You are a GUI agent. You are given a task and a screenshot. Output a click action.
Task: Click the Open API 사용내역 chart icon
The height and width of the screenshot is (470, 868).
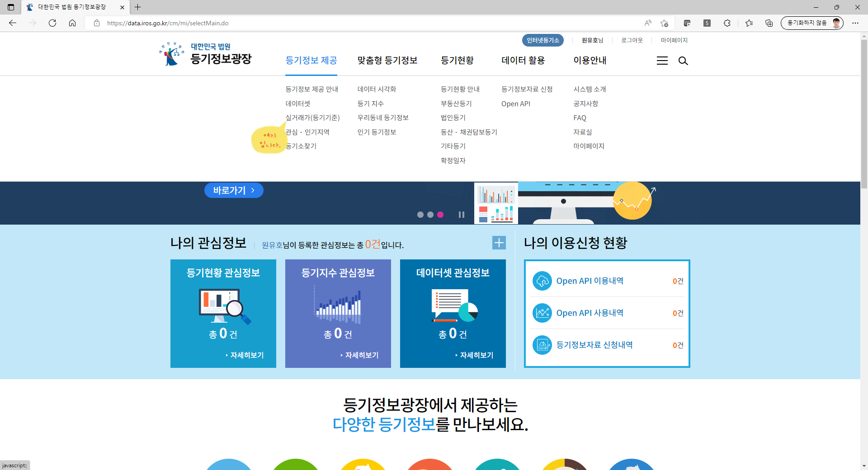542,313
